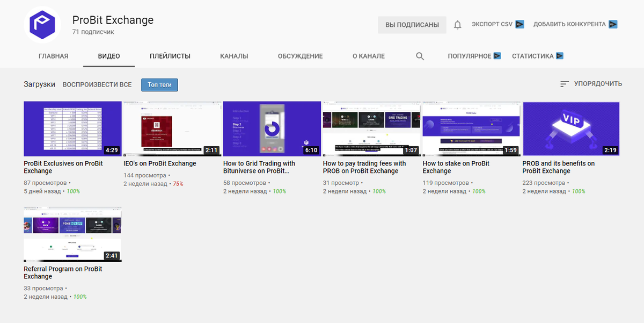Image resolution: width=644 pixels, height=323 pixels.
Task: Click the notification bell icon
Action: click(458, 25)
